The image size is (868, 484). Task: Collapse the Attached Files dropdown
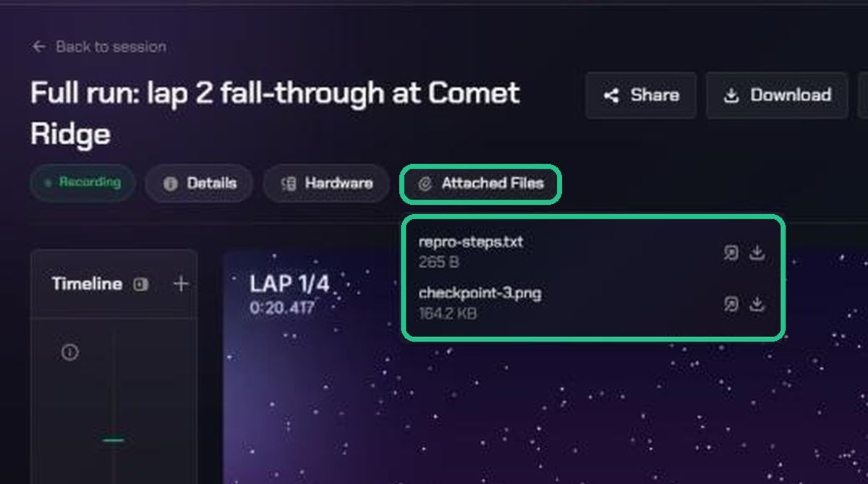(x=480, y=184)
